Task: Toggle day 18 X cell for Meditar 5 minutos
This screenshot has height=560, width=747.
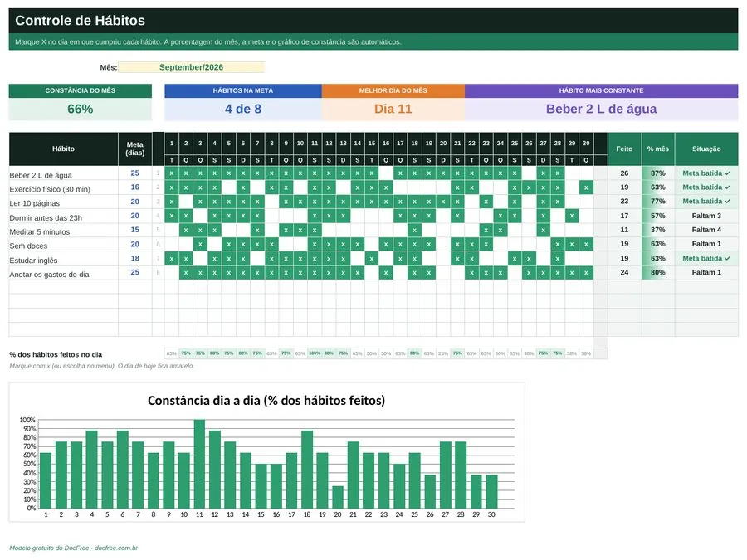Action: [414, 230]
